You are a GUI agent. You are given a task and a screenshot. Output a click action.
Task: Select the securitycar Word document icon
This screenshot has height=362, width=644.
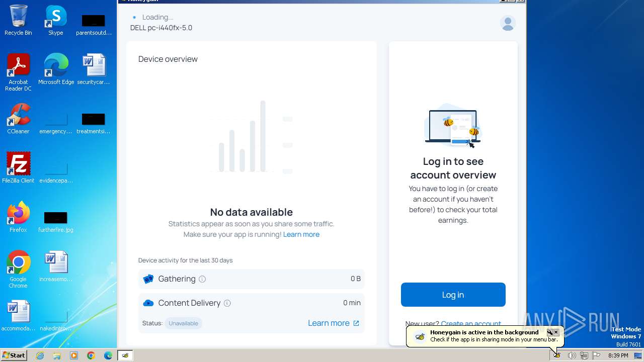(x=94, y=69)
